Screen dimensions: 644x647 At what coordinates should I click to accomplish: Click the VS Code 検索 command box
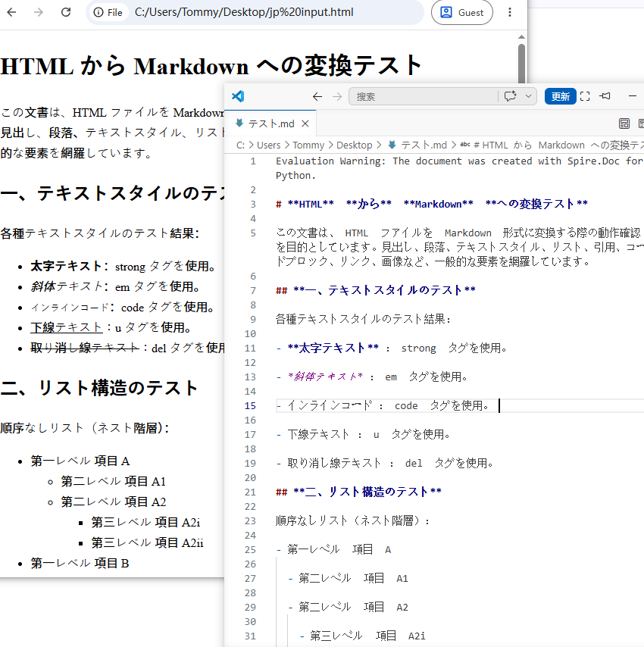pyautogui.click(x=423, y=96)
